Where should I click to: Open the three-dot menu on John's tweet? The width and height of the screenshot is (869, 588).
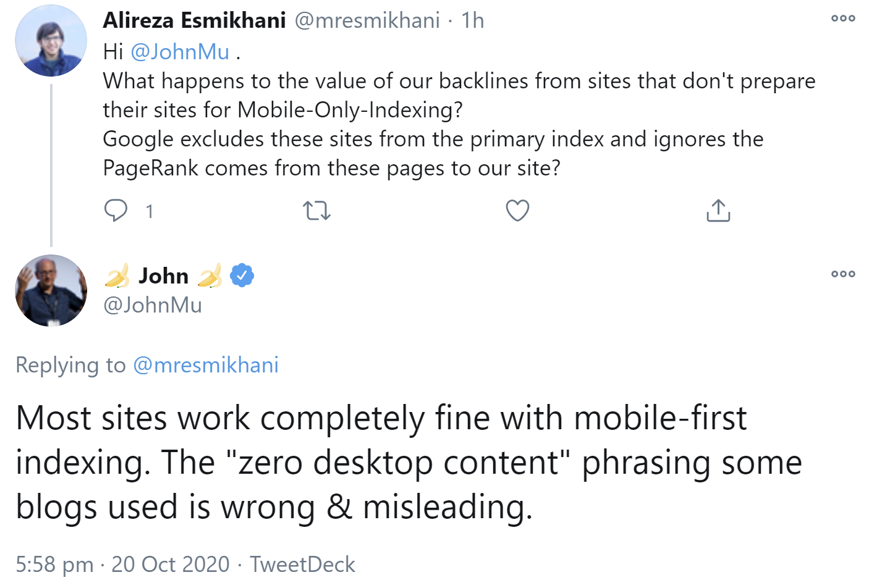(x=842, y=274)
